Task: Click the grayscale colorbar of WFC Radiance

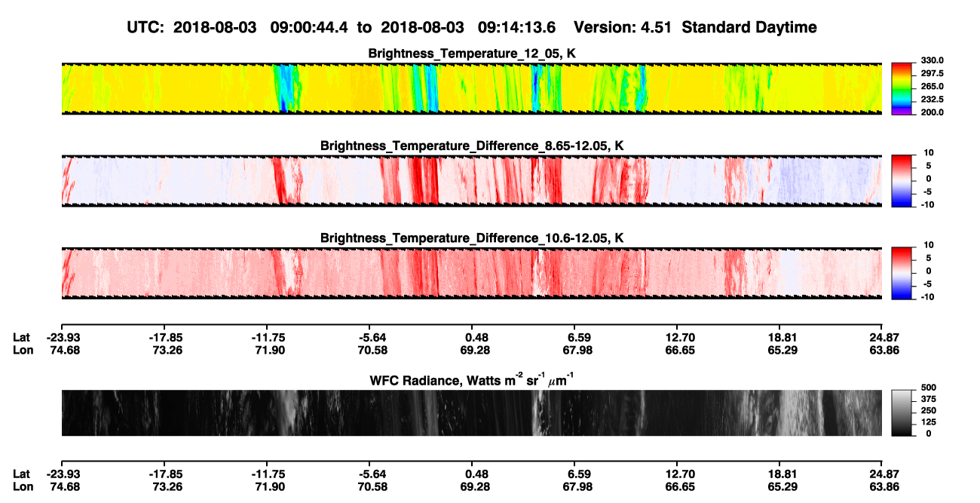Action: (902, 413)
